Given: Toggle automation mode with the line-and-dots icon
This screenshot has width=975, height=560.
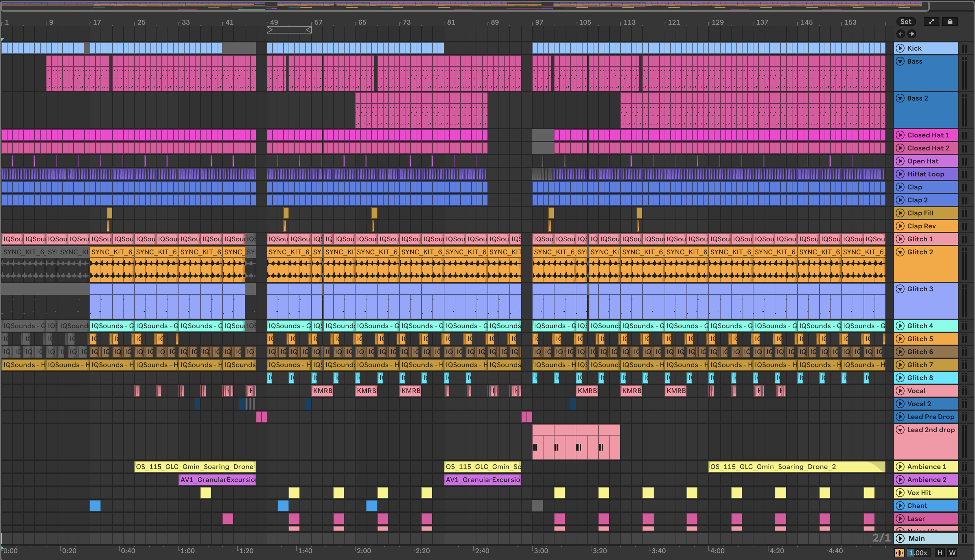Looking at the screenshot, I should (x=931, y=22).
